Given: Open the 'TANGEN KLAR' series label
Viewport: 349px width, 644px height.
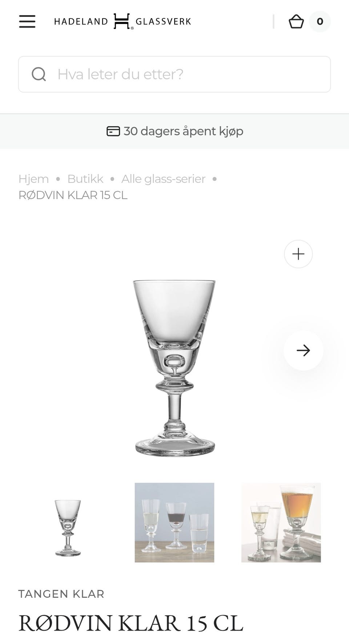Looking at the screenshot, I should [61, 594].
